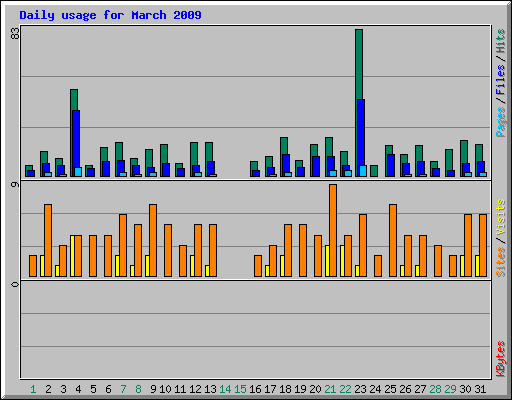
Task: Click the yellow Visits bar for day 4
Action: (72, 256)
